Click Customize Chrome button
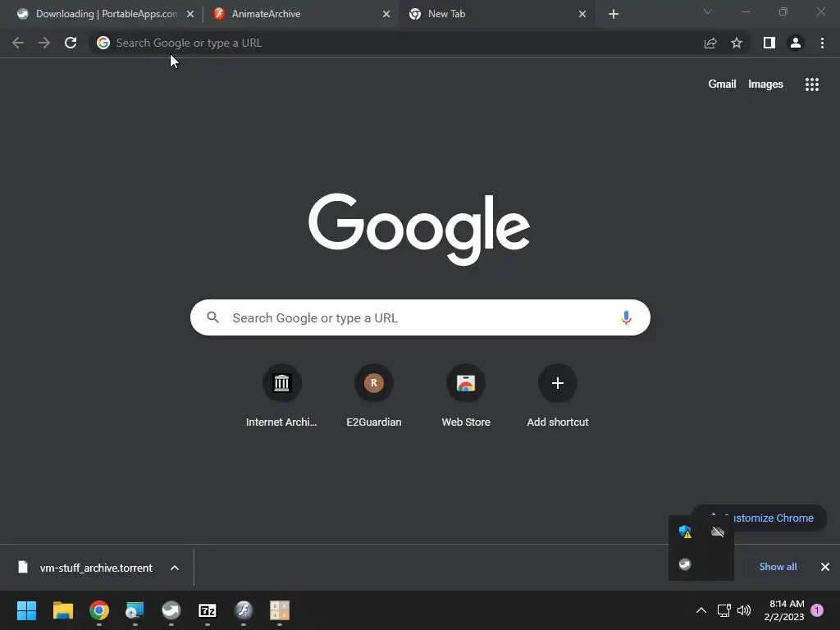Viewport: 840px width, 630px height. 759,518
